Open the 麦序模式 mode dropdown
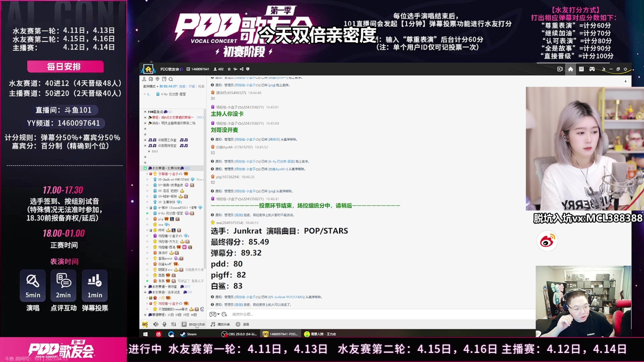 coord(151,86)
